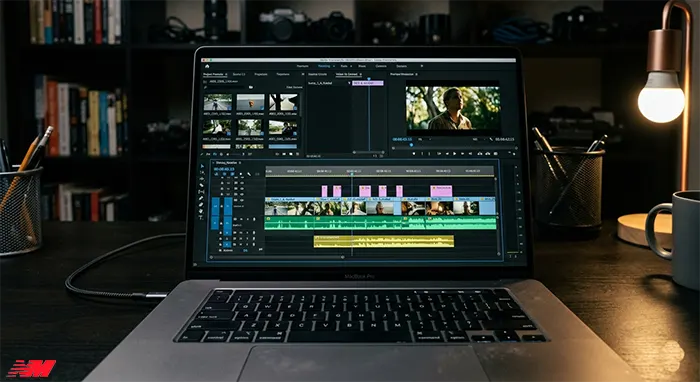Click timeline Add Marker icon under timecode
This screenshot has width=700, height=382.
point(241,174)
